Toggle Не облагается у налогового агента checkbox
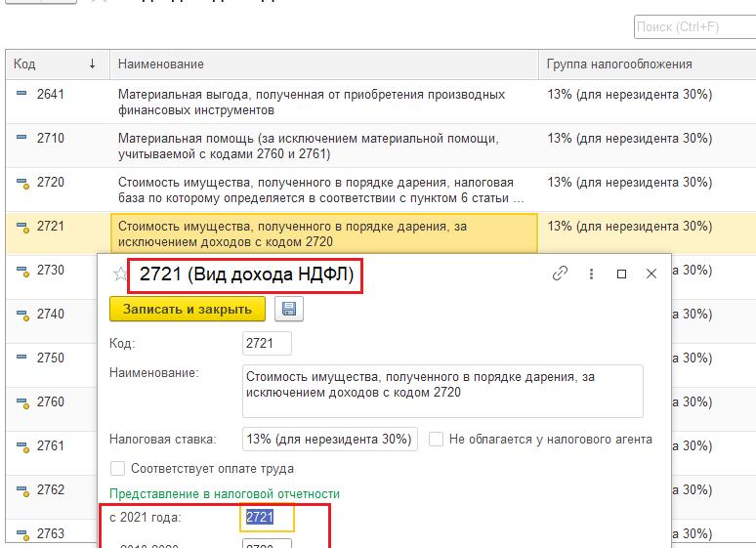Screen dimensions: 756x548 click(x=436, y=439)
